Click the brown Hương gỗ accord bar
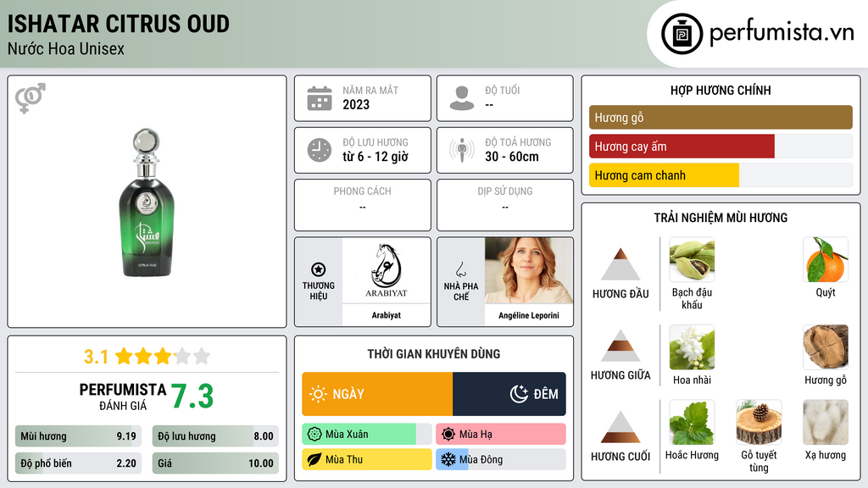Screen dimensions: 868x488 pyautogui.click(x=721, y=117)
